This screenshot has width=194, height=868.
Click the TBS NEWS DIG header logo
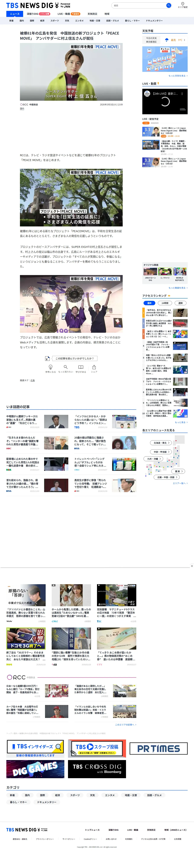pos(38,5)
